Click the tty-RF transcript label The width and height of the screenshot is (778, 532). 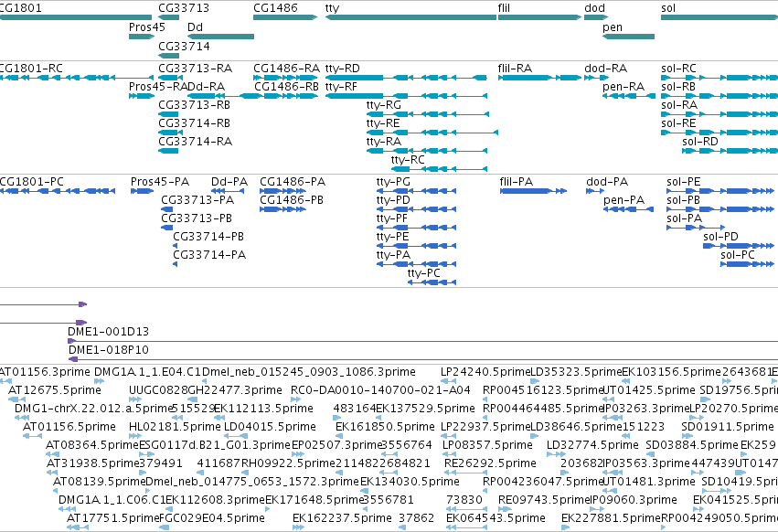point(341,86)
